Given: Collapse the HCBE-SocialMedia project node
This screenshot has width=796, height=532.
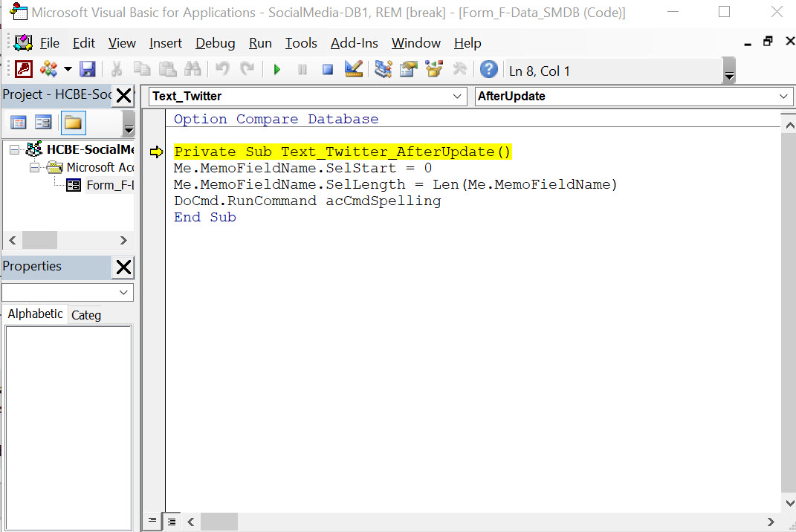Looking at the screenshot, I should click(x=15, y=150).
